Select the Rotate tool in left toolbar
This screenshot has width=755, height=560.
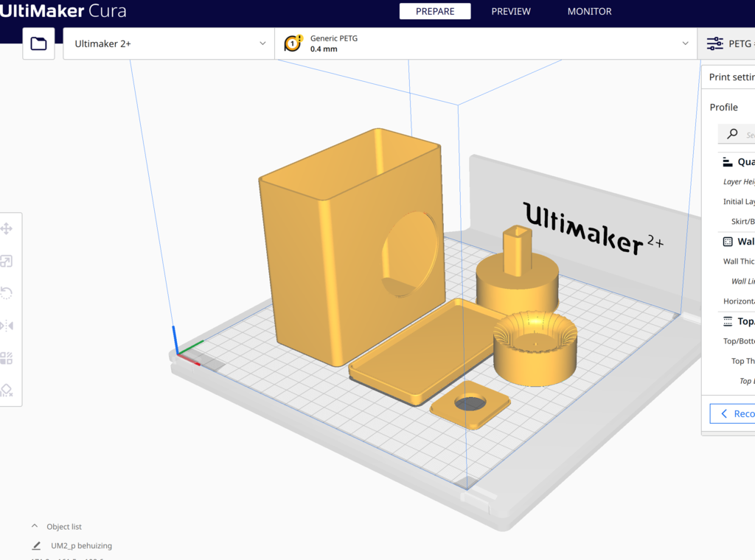point(6,293)
